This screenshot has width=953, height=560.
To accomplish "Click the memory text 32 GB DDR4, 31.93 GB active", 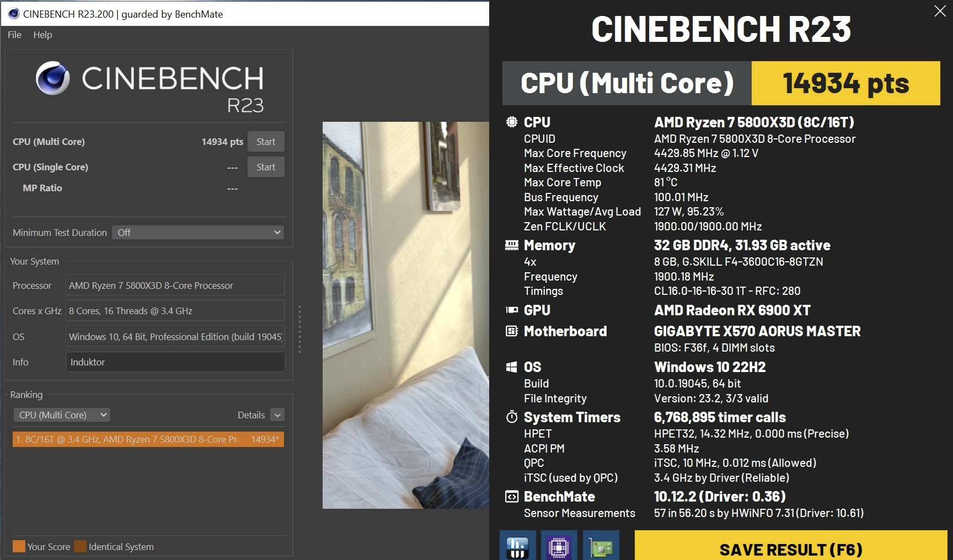I will (742, 245).
